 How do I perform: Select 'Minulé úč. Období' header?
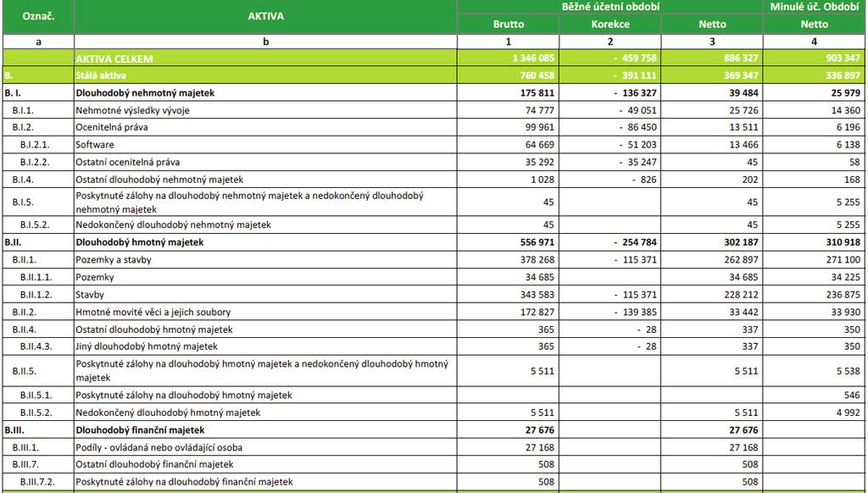click(815, 7)
